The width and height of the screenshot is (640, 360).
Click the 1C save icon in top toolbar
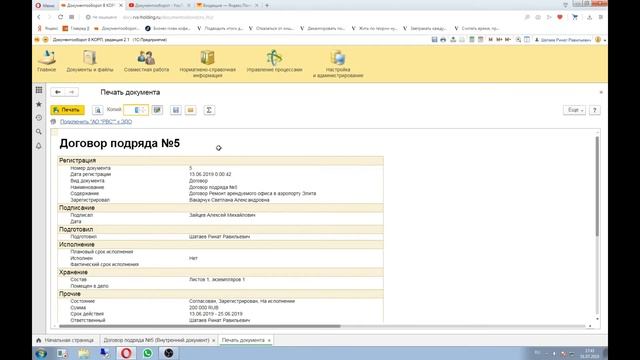[x=434, y=40]
